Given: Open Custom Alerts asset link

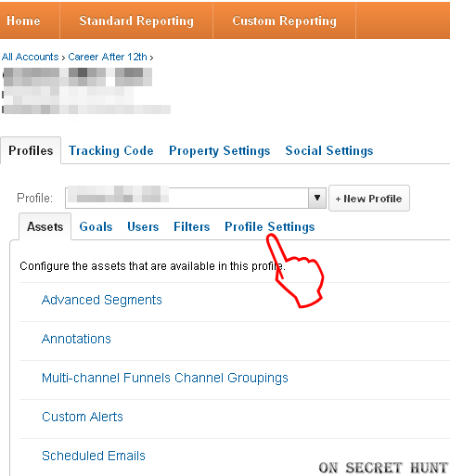Looking at the screenshot, I should [x=83, y=417].
